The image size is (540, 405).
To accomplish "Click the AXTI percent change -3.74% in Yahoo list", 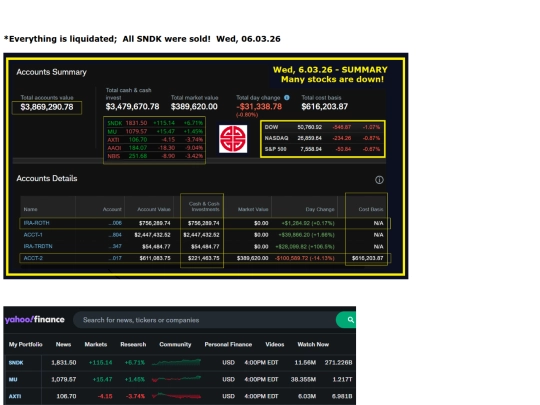I will (x=135, y=396).
